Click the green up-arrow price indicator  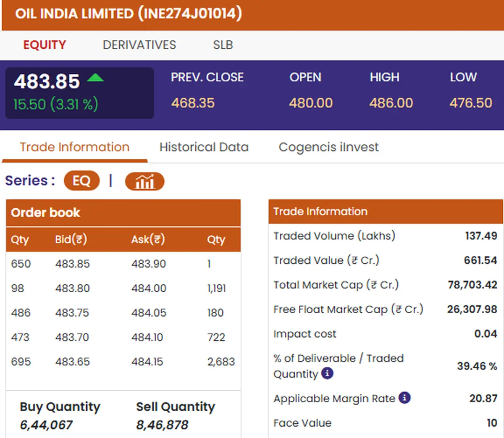[95, 77]
